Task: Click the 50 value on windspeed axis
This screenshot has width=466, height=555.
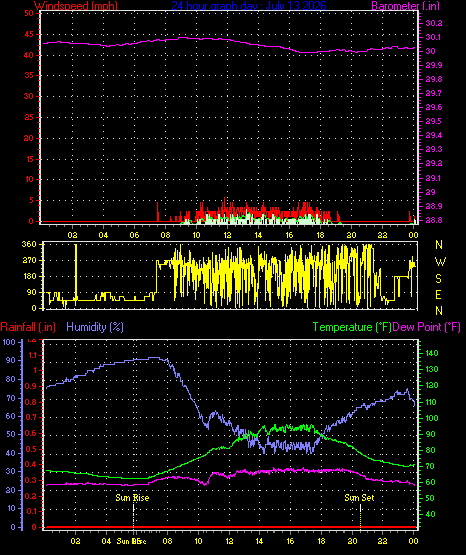Action: [29, 13]
